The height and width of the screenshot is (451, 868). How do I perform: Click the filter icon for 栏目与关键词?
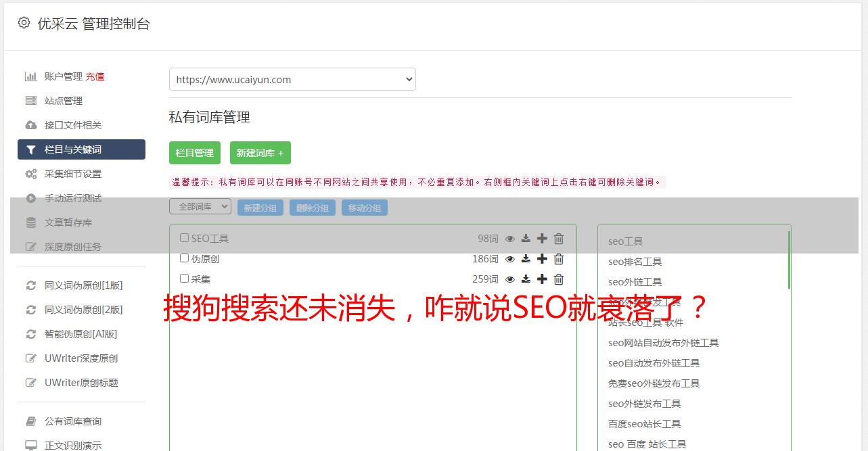(31, 149)
